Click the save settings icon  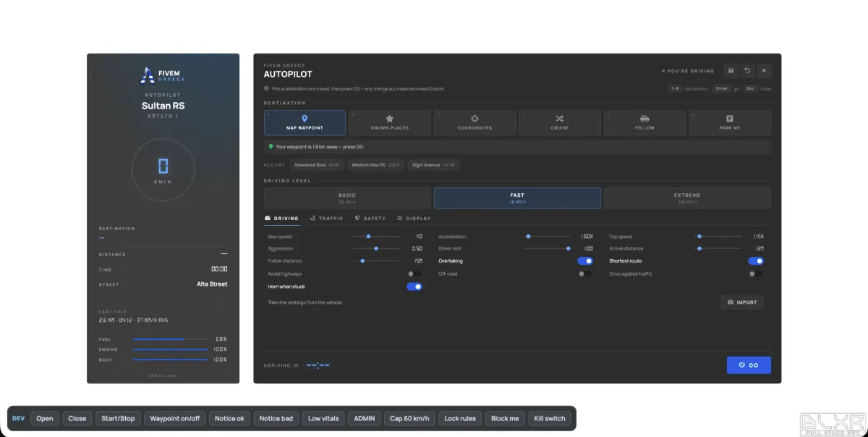(x=731, y=71)
